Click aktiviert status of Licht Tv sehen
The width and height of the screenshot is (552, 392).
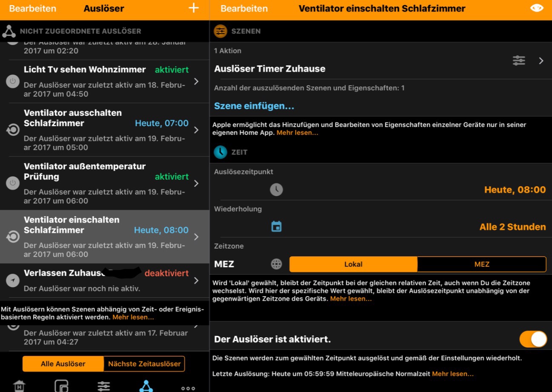click(x=172, y=70)
